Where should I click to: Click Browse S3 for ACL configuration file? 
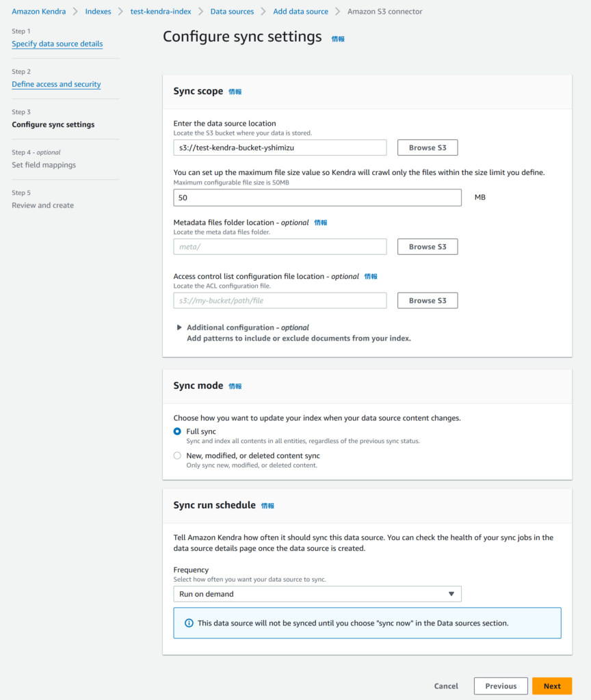tap(428, 301)
